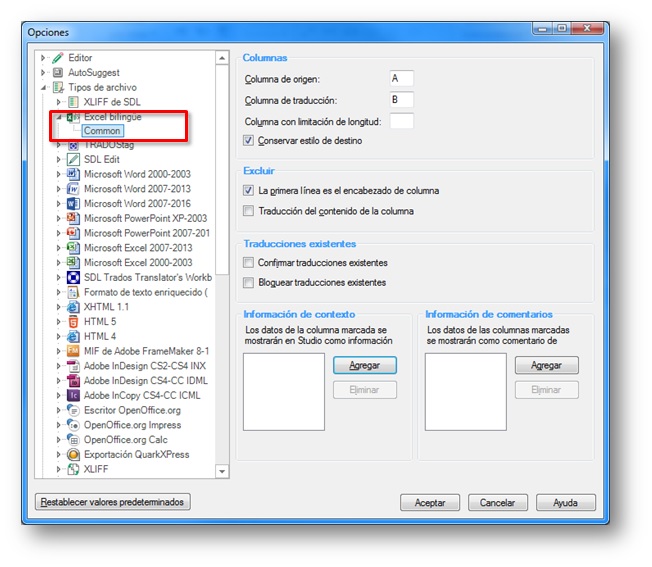Expand the Adobe InCopy CS4-CC ICML node

(x=58, y=395)
